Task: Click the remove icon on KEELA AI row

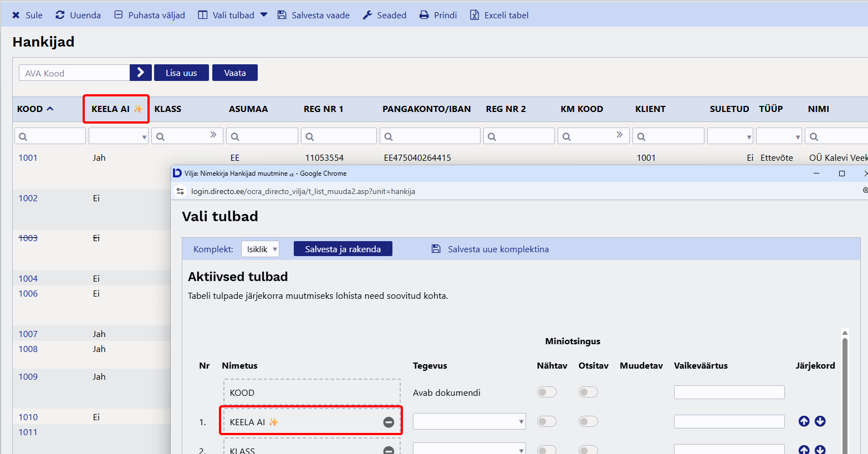Action: (x=389, y=422)
